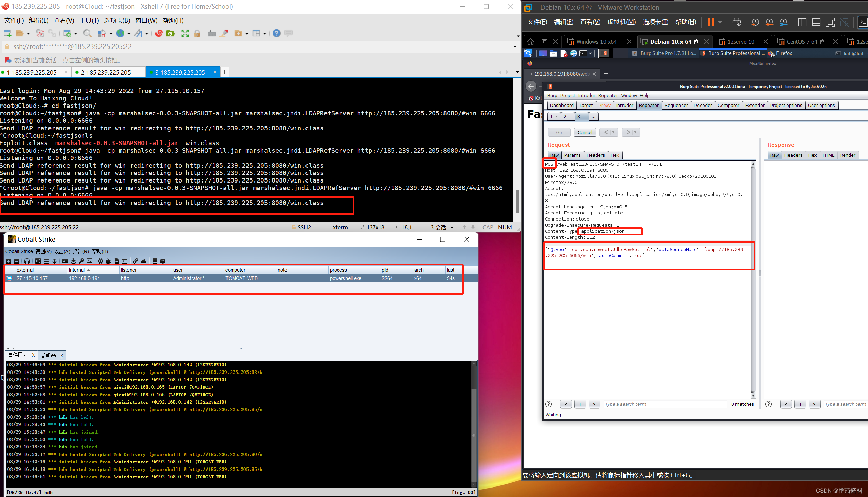Add new Xshell session tab plus button
The image size is (868, 497).
click(x=224, y=72)
